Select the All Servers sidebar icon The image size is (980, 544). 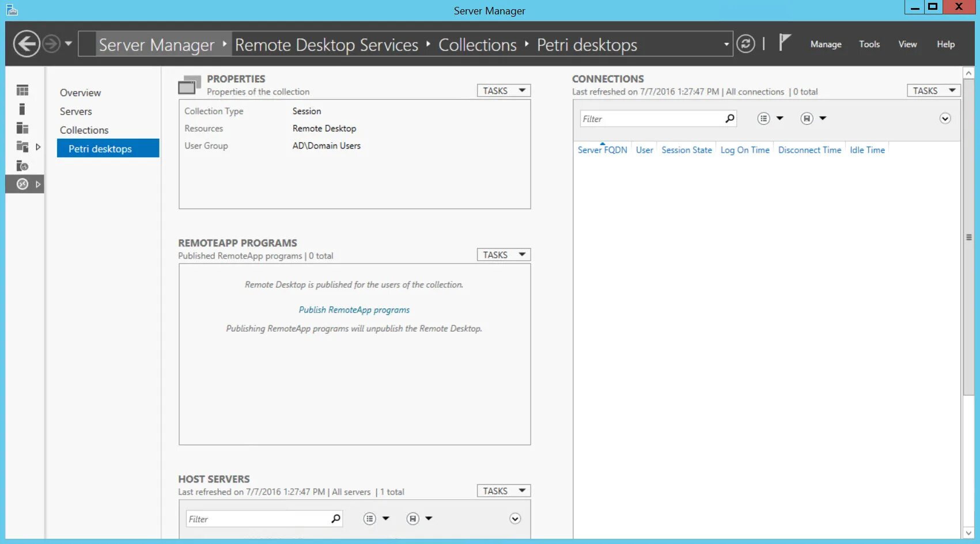pyautogui.click(x=22, y=128)
